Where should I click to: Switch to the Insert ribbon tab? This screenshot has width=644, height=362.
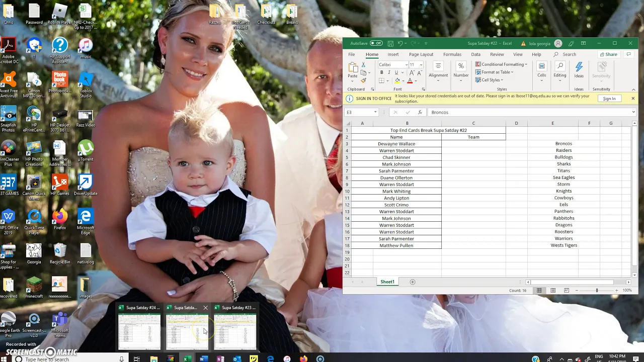393,54
